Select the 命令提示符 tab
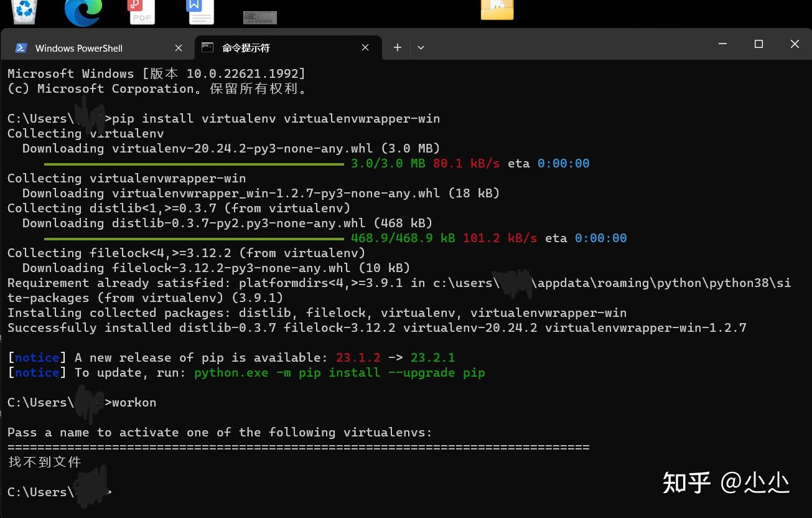The height and width of the screenshot is (518, 812). click(x=246, y=48)
